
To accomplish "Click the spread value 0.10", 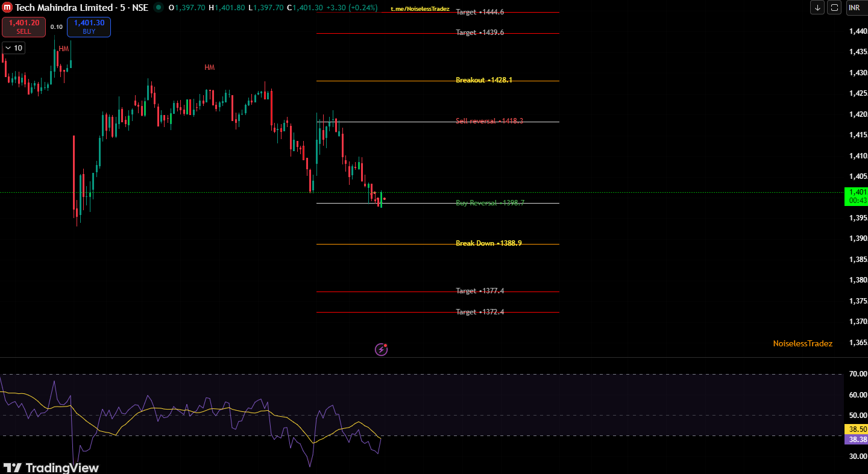I will [x=57, y=27].
